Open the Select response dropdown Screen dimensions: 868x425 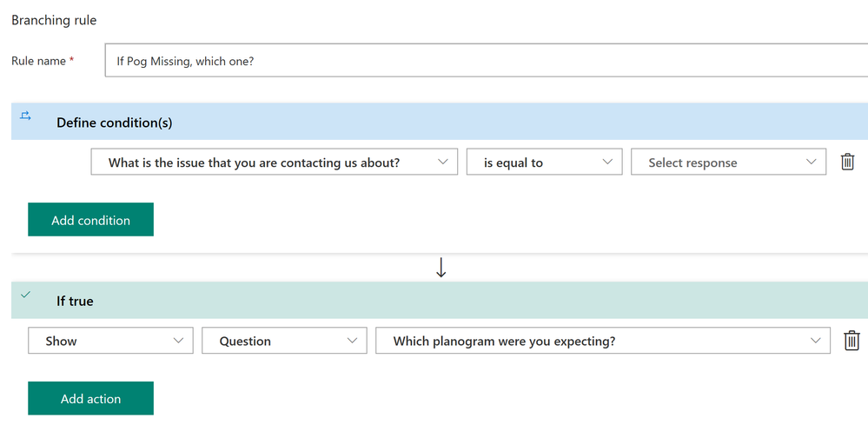[728, 163]
